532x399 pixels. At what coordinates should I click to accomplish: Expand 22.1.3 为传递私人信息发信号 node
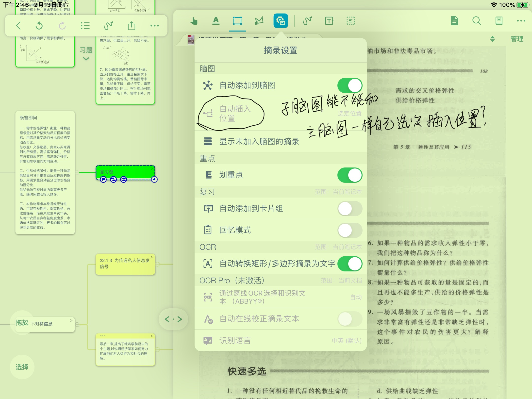152,257
